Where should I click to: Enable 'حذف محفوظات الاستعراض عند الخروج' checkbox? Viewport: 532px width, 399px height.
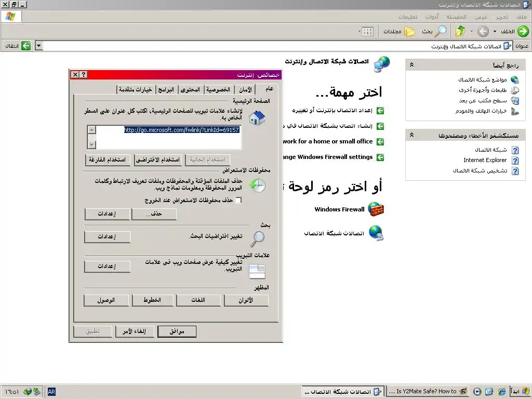(x=238, y=200)
